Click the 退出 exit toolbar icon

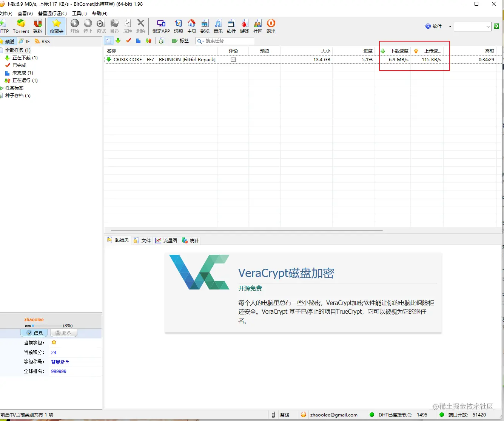tap(271, 26)
